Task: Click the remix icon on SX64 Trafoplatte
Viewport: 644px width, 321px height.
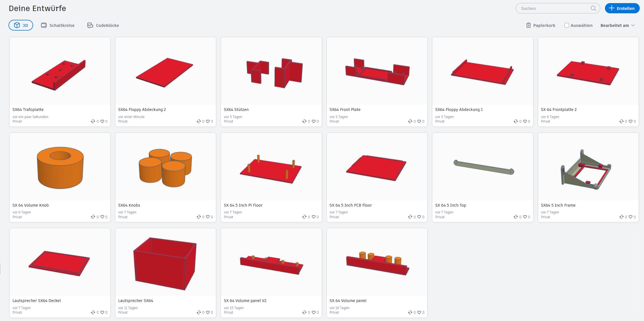Action: pyautogui.click(x=93, y=121)
